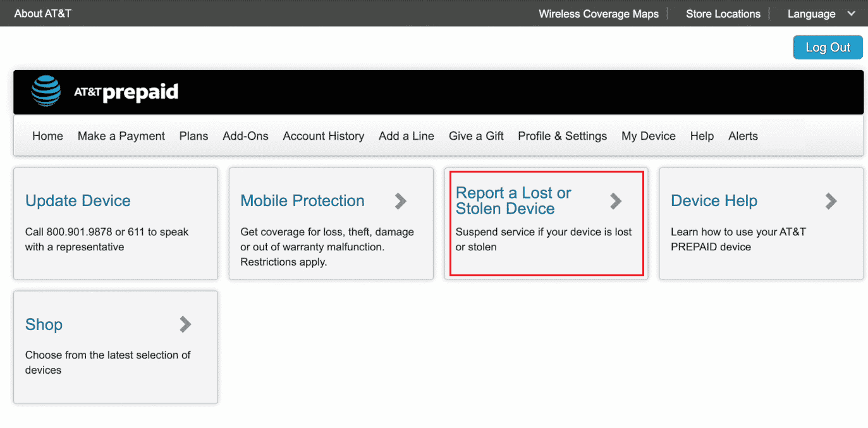Select My Device in the menu
Viewport: 868px width, 428px height.
coord(649,136)
